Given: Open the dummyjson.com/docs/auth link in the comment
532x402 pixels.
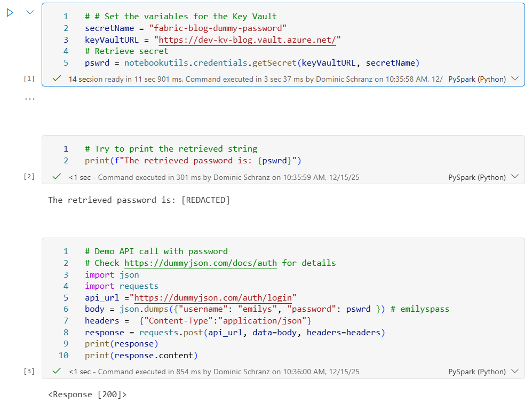Looking at the screenshot, I should point(200,263).
